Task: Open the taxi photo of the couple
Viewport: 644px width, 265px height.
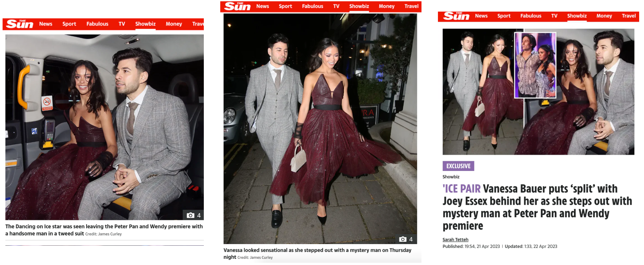Action: tap(104, 127)
